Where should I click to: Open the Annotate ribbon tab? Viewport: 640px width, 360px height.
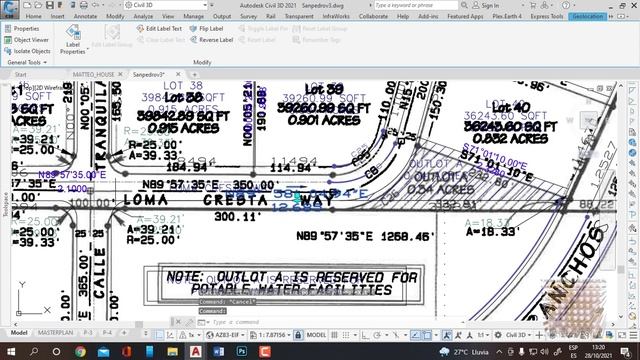pos(85,16)
